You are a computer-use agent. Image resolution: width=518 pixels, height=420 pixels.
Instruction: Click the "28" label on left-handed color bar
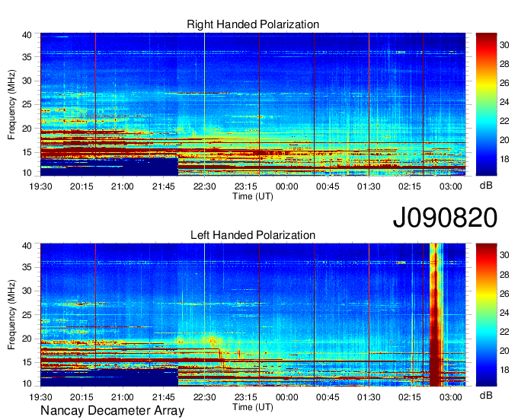click(504, 275)
